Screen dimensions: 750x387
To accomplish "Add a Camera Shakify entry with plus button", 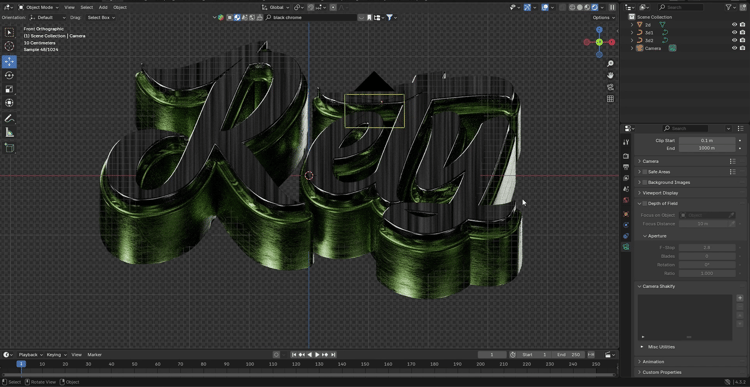I will pos(740,298).
